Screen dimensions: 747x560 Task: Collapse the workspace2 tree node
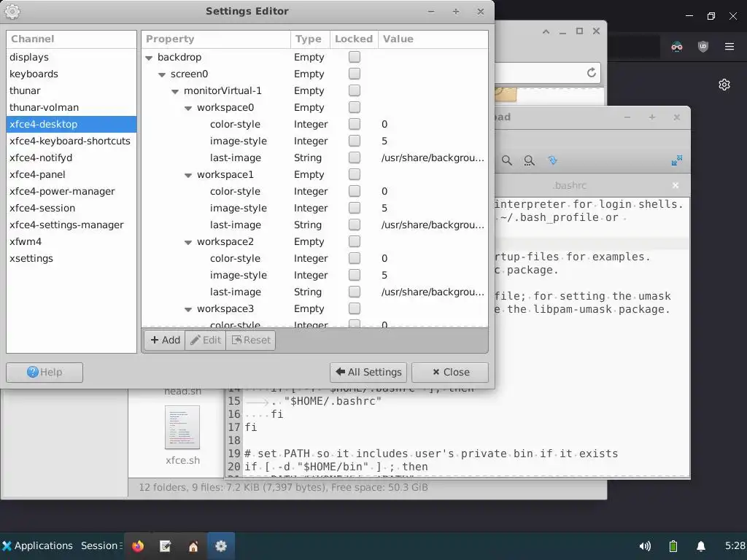[188, 242]
